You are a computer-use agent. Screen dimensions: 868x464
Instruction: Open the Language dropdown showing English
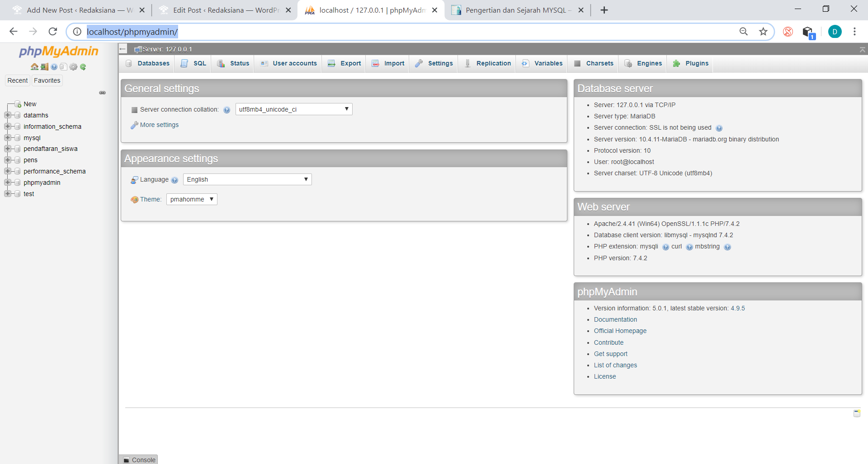[247, 179]
